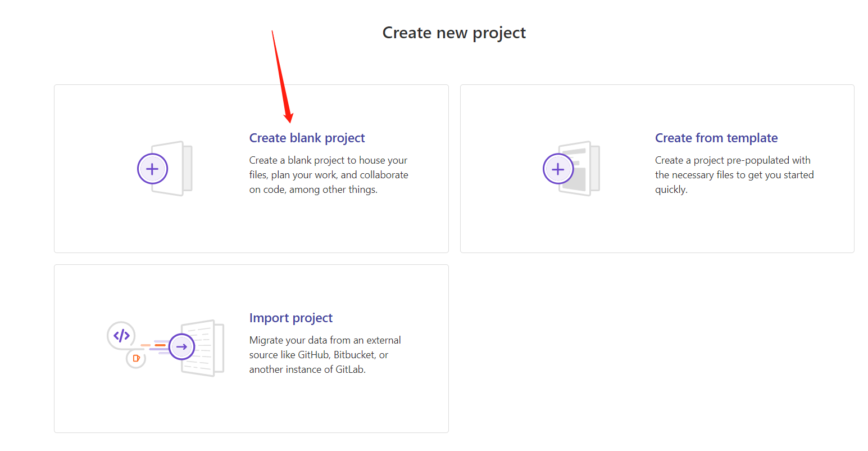Click the lined document in import illustration
868x451 pixels.
(206, 349)
